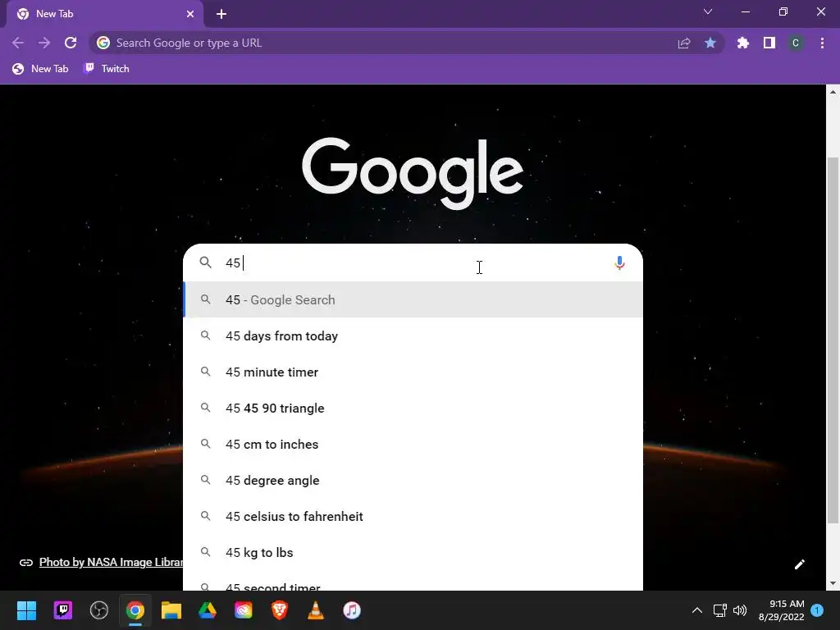Open a new tab with plus button
This screenshot has width=840, height=630.
click(x=221, y=14)
